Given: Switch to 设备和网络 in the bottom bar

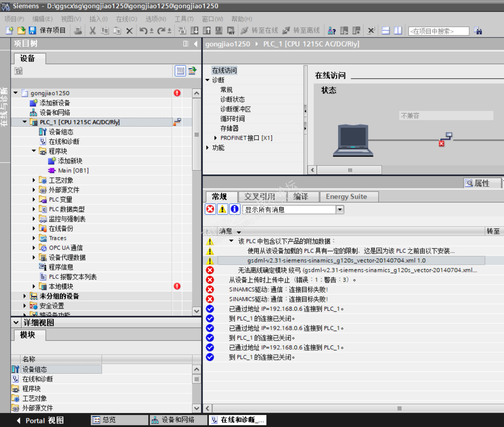Looking at the screenshot, I should pos(178,420).
